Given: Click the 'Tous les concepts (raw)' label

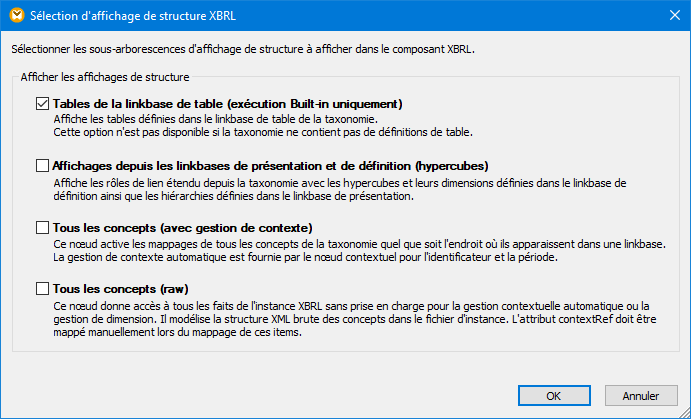Looking at the screenshot, I should tap(121, 289).
